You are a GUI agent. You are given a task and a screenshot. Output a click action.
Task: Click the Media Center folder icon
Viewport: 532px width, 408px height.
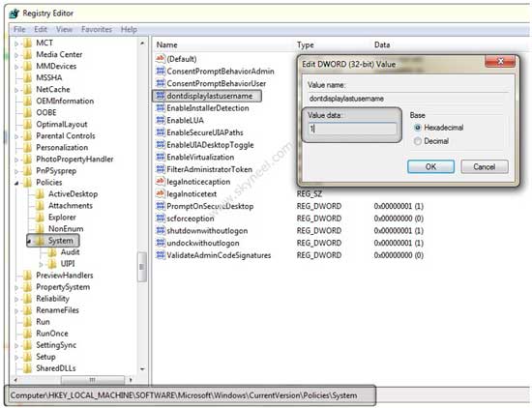tap(28, 54)
